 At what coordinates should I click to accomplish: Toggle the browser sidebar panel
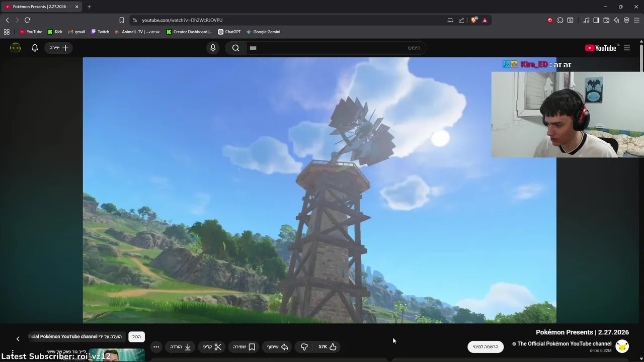click(596, 20)
